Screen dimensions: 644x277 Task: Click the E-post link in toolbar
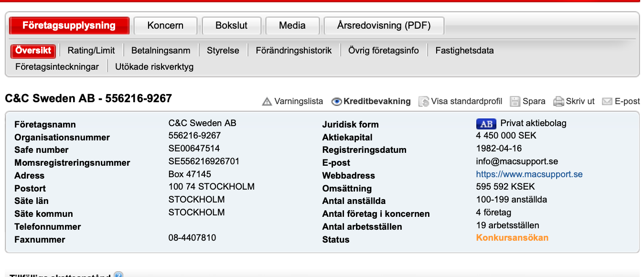(627, 101)
